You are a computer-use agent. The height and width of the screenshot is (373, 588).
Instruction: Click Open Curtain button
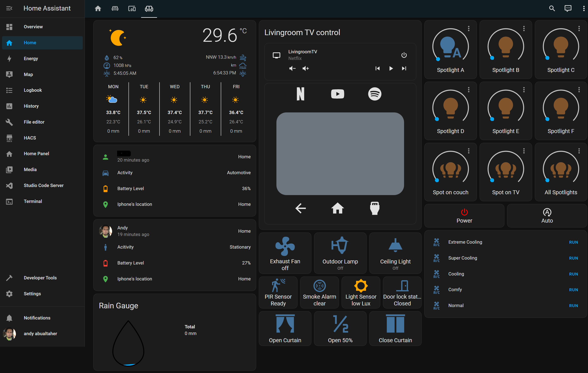(285, 329)
